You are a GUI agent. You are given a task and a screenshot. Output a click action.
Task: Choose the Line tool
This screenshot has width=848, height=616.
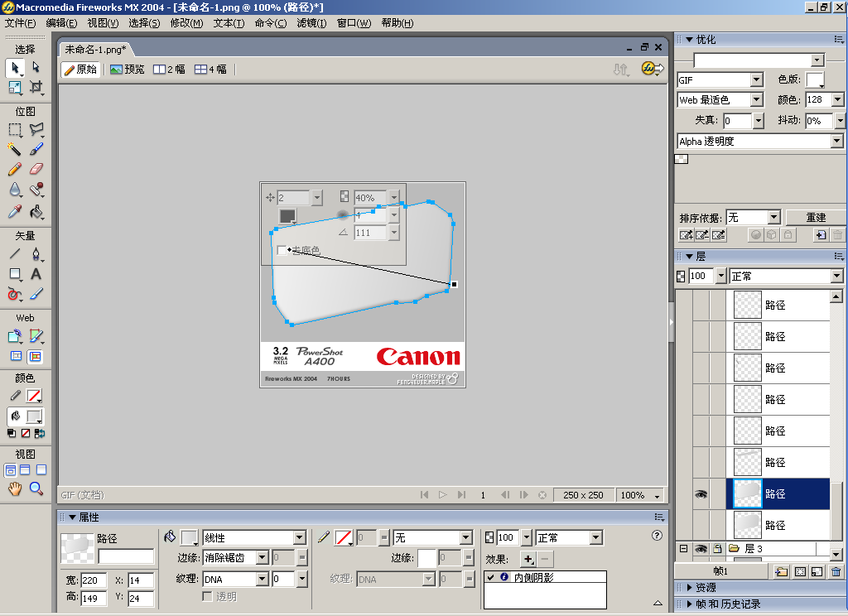[15, 253]
